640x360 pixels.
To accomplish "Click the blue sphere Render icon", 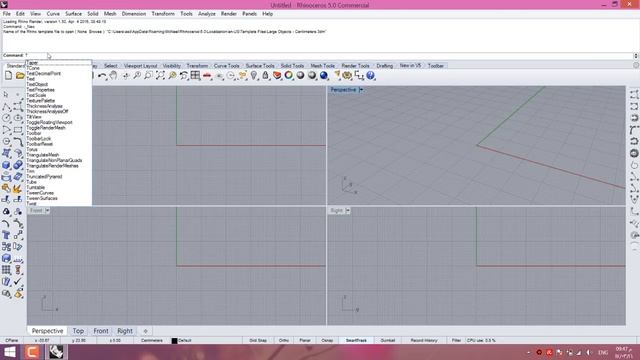I will (324, 76).
